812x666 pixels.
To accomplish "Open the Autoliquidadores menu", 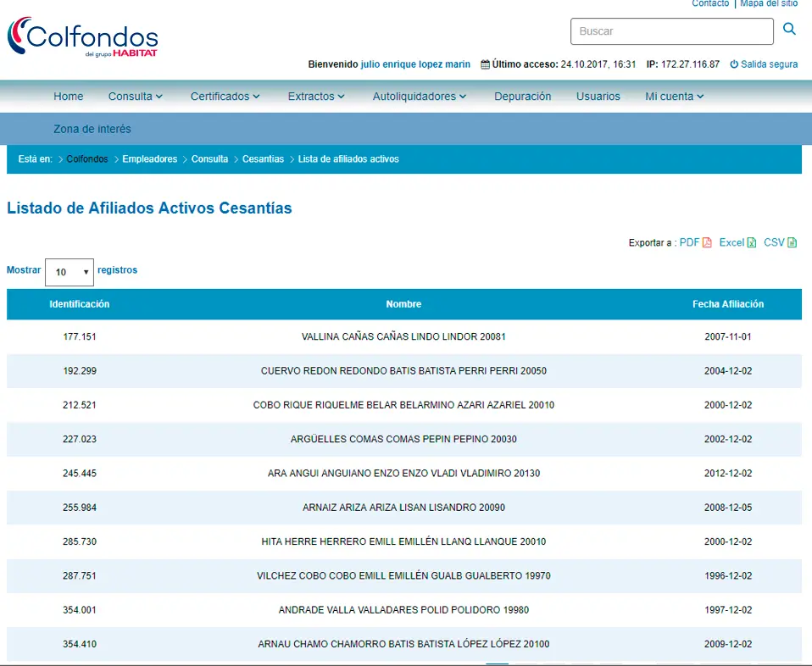I will coord(420,97).
